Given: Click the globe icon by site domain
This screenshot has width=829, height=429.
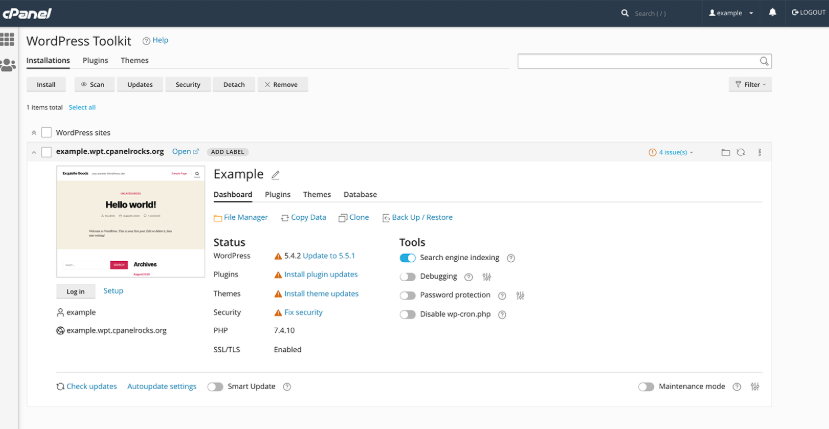Looking at the screenshot, I should pos(60,331).
